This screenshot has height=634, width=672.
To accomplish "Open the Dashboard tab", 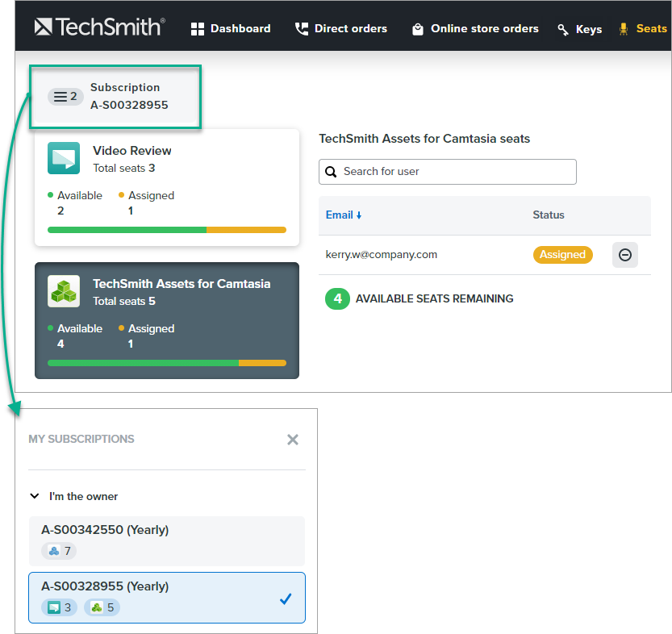I will [231, 29].
